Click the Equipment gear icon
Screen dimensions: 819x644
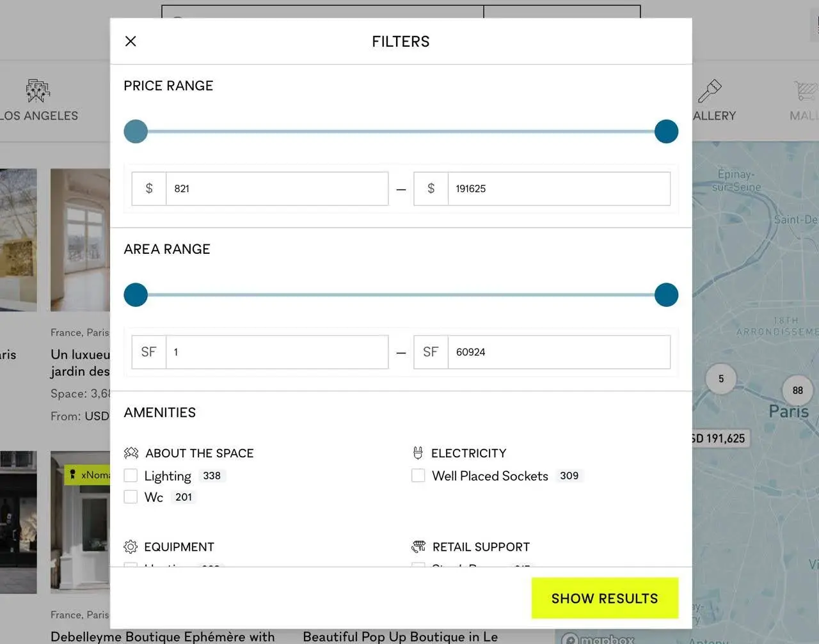click(x=131, y=547)
